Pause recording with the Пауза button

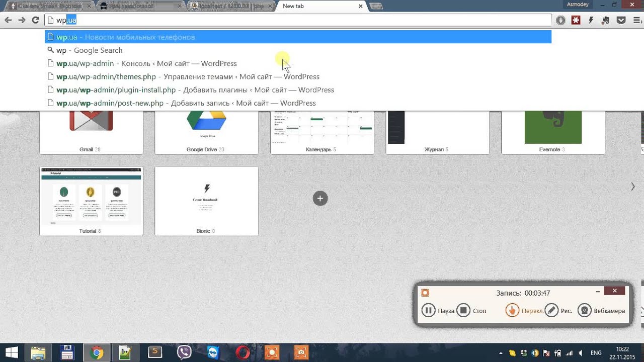(438, 310)
